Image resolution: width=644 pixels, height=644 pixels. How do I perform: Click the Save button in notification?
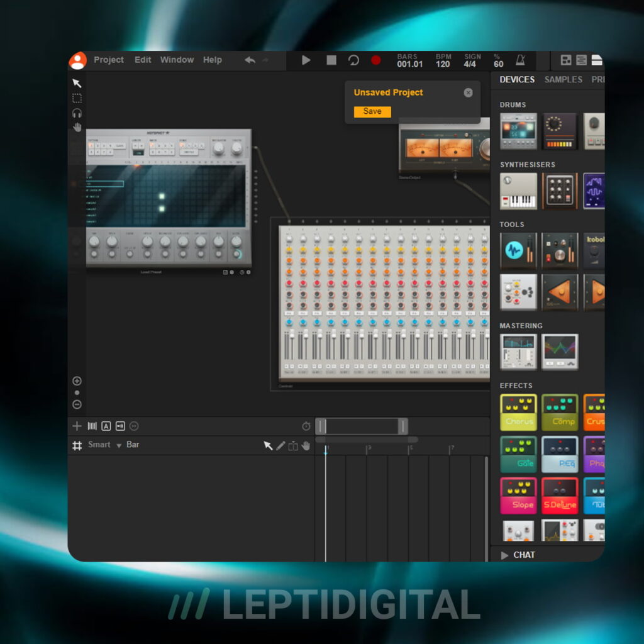(x=372, y=111)
